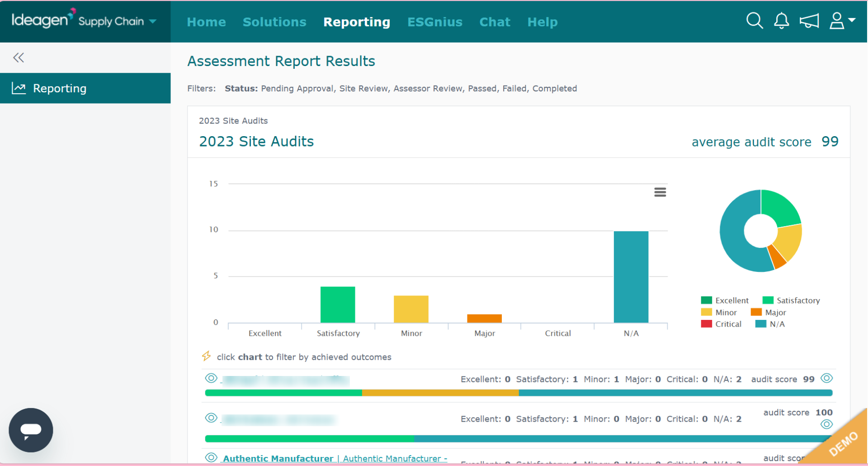Image resolution: width=868 pixels, height=466 pixels.
Task: Open blurred site link in score 100 row
Action: tap(279, 420)
